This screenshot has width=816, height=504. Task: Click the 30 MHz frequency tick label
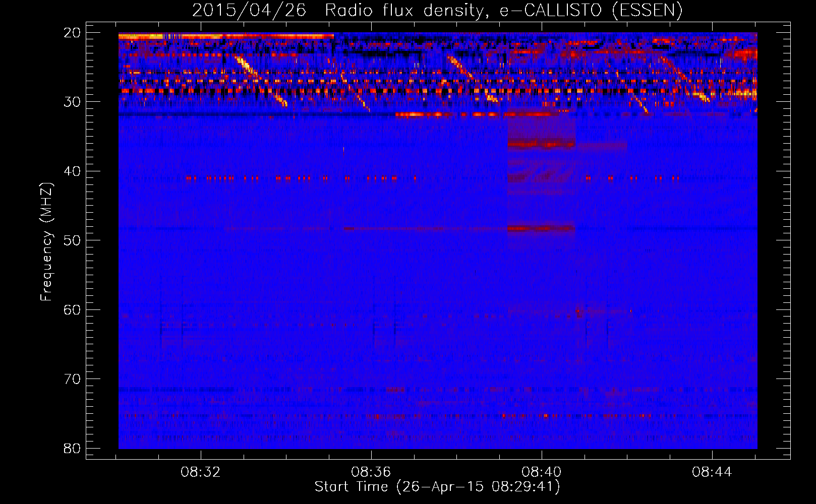click(x=73, y=102)
